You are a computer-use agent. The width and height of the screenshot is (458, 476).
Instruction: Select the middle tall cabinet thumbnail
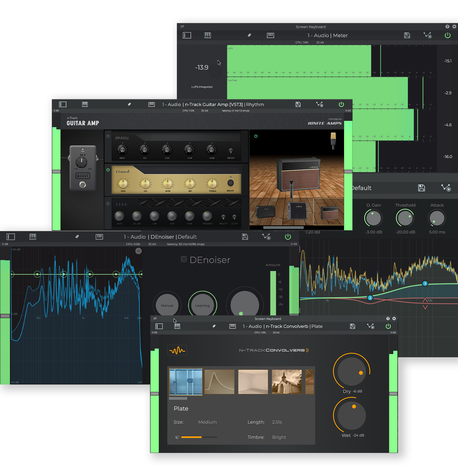(x=297, y=210)
